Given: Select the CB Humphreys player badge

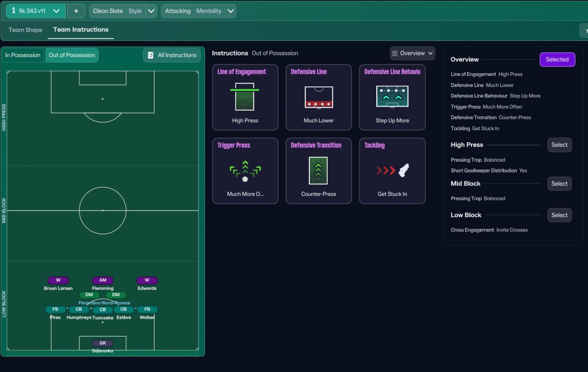Looking at the screenshot, I should click(x=79, y=309).
